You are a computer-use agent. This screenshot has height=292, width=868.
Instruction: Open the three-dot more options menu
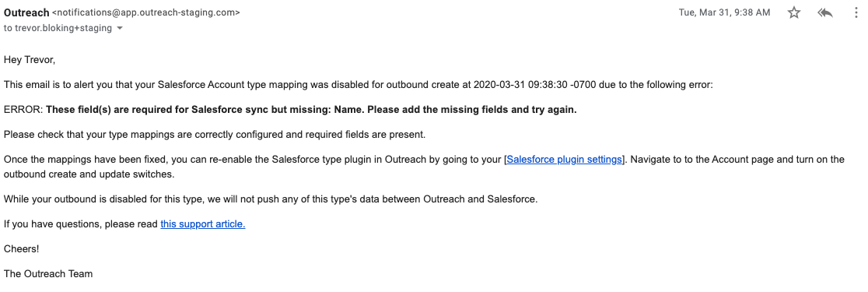coord(856,12)
